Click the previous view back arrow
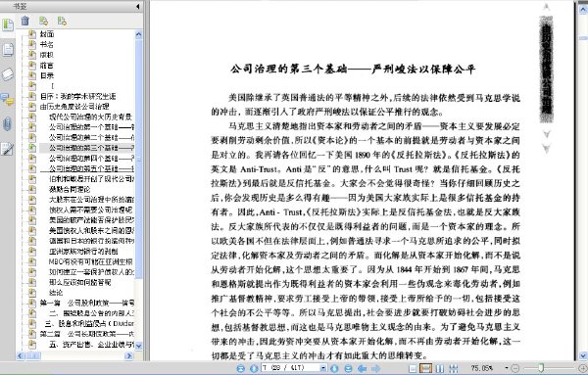The height and width of the screenshot is (375, 588). (x=362, y=368)
